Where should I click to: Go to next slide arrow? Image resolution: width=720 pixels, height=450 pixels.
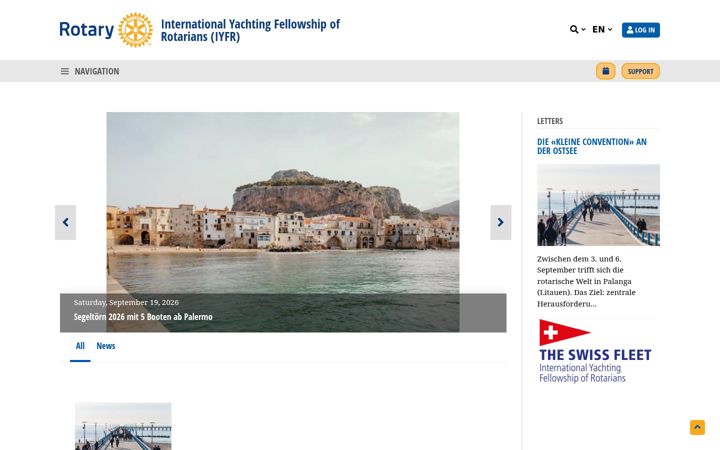(x=501, y=222)
